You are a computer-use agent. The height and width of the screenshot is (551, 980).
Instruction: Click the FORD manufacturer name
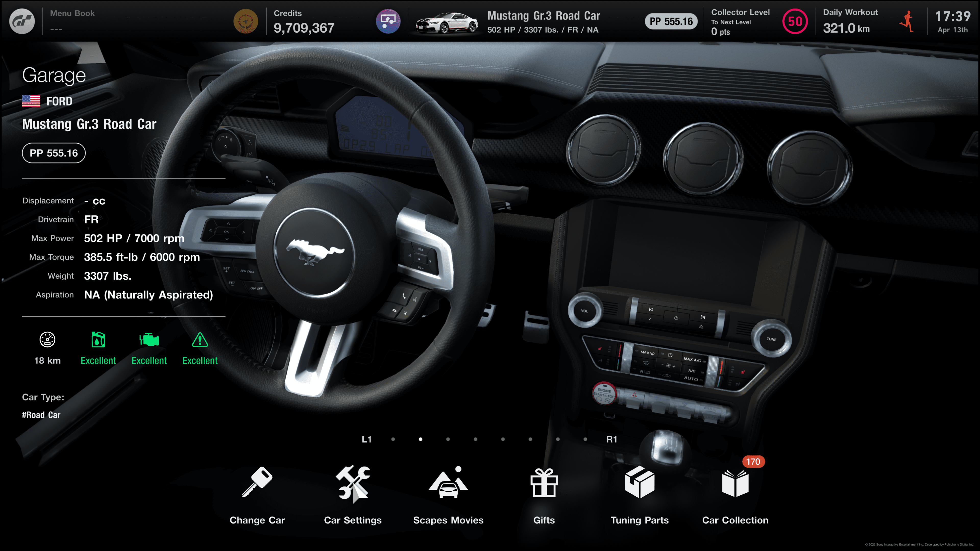59,101
